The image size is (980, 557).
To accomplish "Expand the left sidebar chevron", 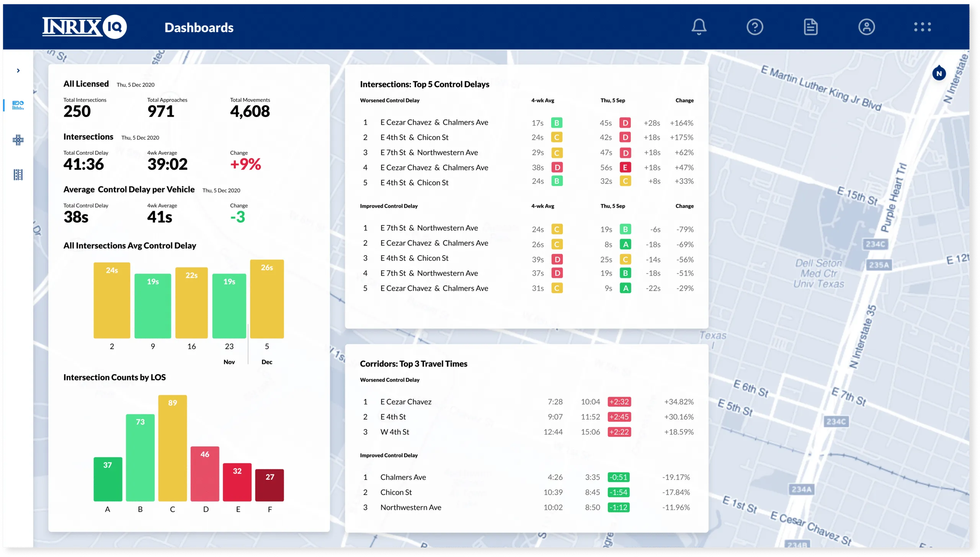I will (18, 70).
